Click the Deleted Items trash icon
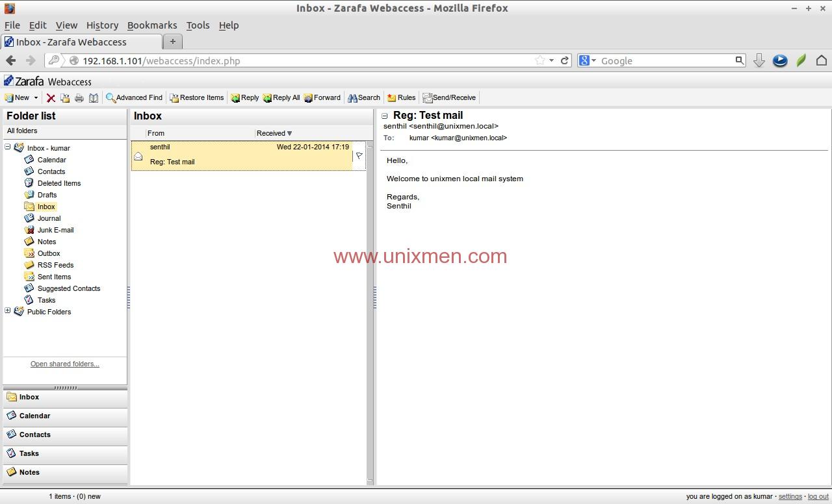Image resolution: width=832 pixels, height=504 pixels. (x=29, y=183)
